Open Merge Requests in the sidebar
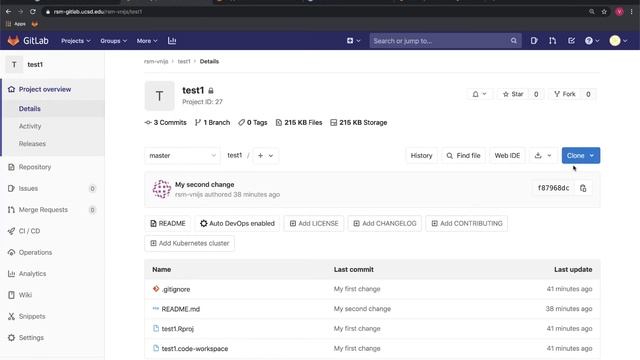This screenshot has height=360, width=640. coord(43,210)
